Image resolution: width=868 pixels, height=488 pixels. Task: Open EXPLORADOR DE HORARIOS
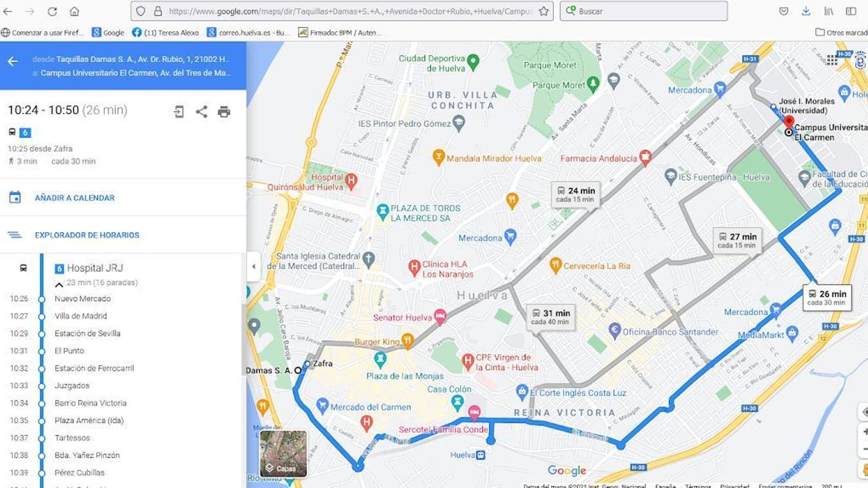87,235
